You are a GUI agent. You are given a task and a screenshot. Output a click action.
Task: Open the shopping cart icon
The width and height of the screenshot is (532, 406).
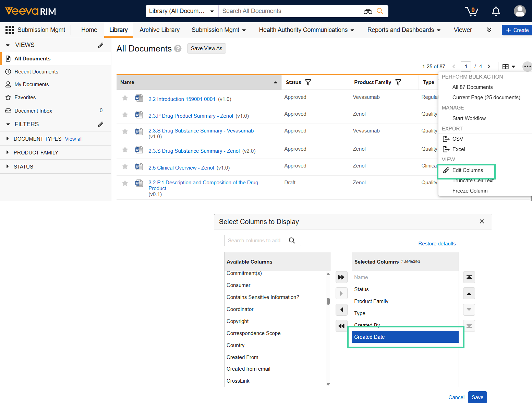tap(472, 11)
